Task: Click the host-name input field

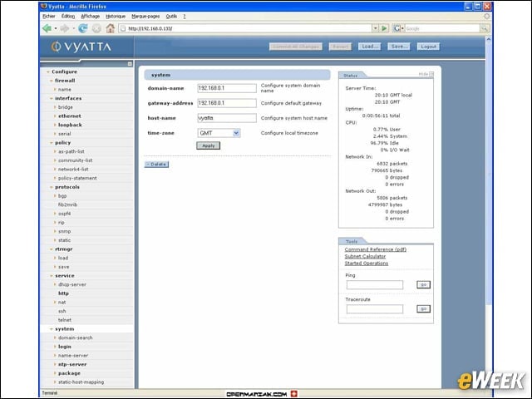Action: pyautogui.click(x=227, y=118)
